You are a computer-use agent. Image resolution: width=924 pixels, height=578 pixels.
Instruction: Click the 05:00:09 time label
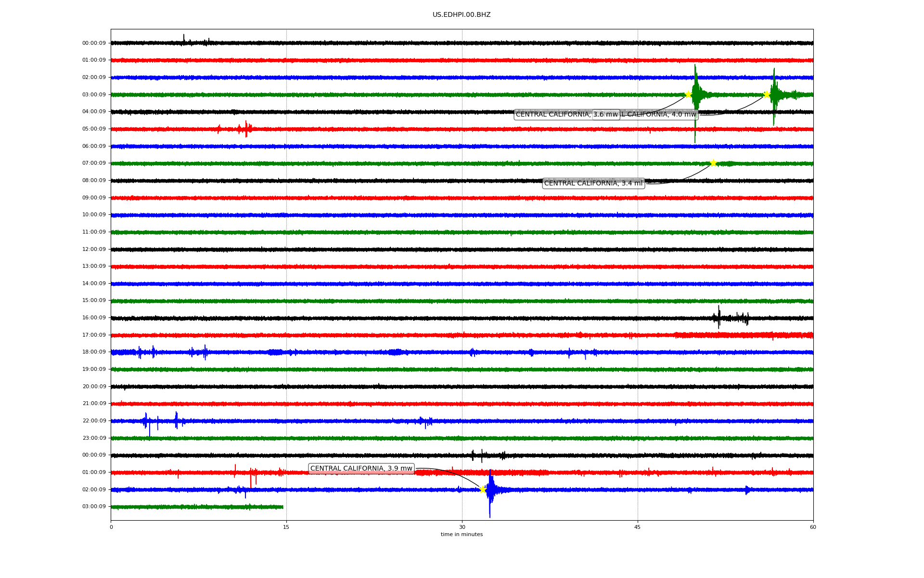click(94, 129)
